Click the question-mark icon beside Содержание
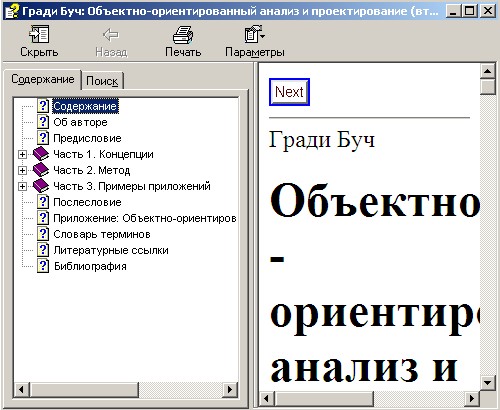Screen dimensions: 500x410 43,106
